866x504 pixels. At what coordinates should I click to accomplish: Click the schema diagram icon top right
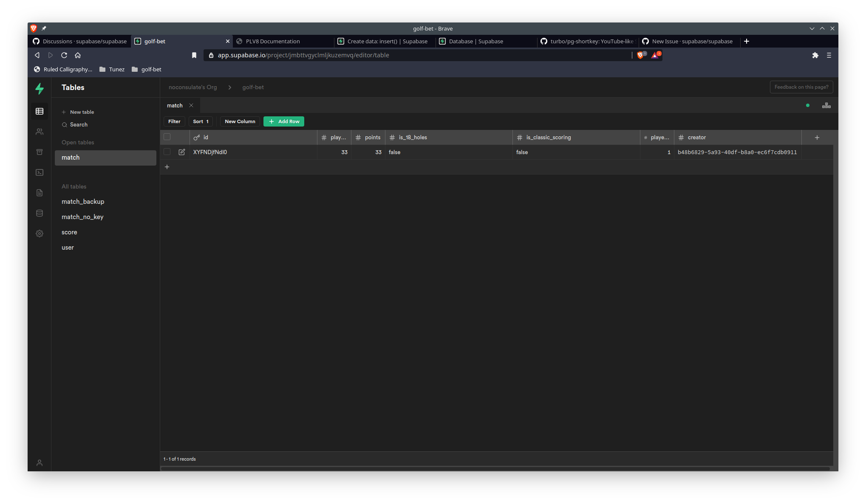point(826,105)
